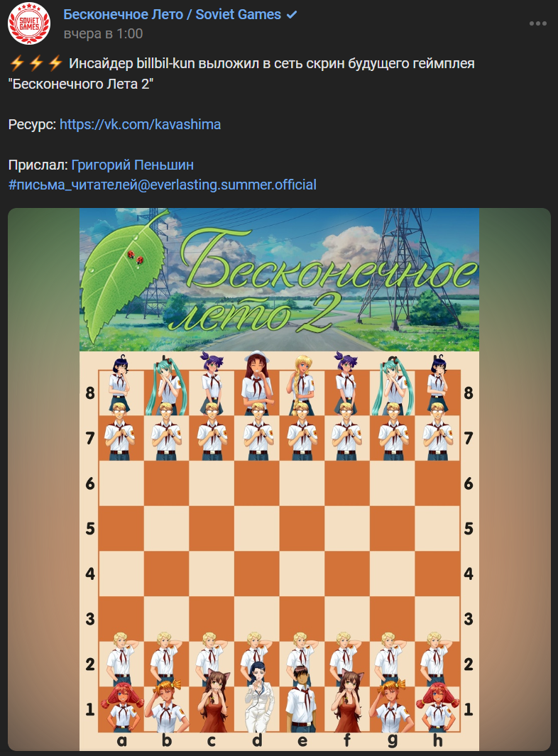
Task: Open Григорий Пеньшин's profile link
Action: (133, 165)
